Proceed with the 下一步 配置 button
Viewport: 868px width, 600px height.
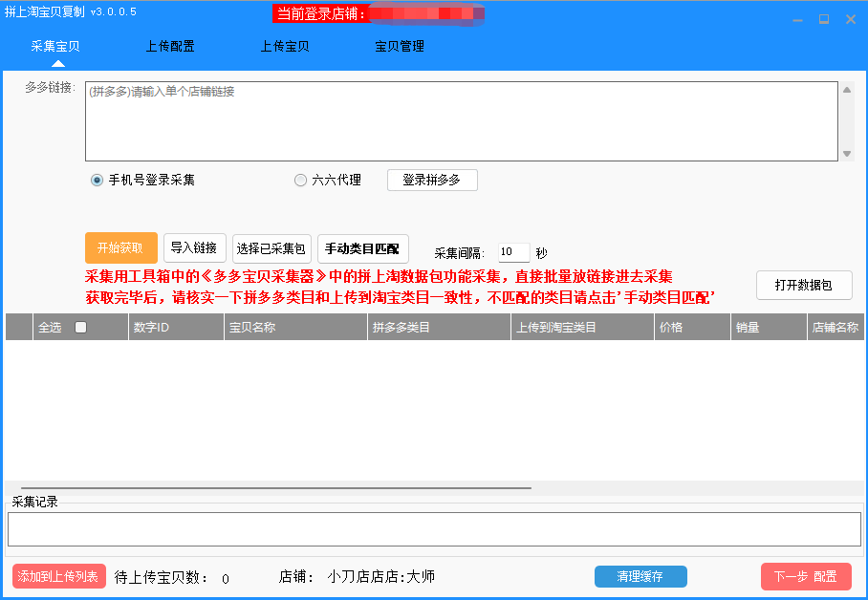point(806,576)
